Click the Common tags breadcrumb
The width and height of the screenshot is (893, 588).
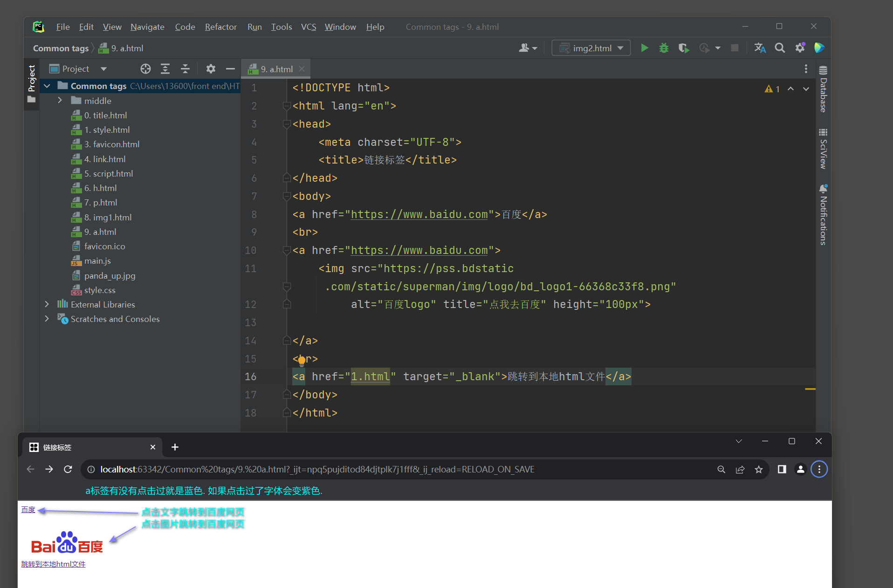click(61, 48)
